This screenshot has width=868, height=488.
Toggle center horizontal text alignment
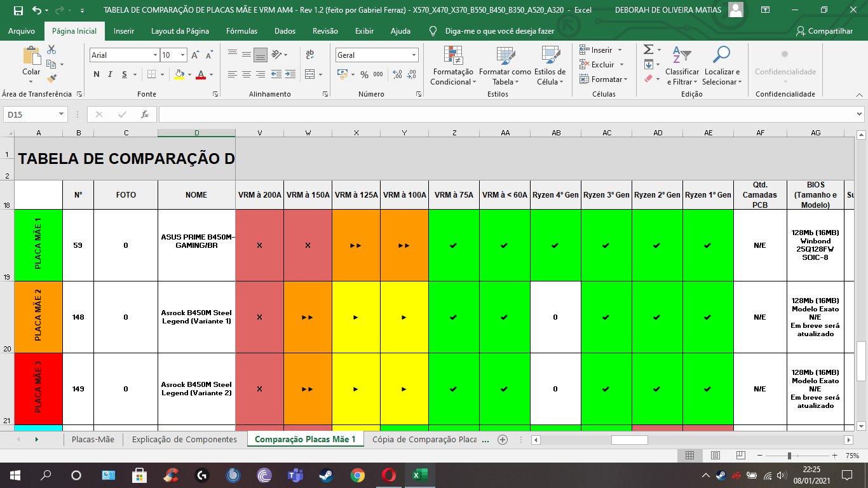(x=247, y=74)
